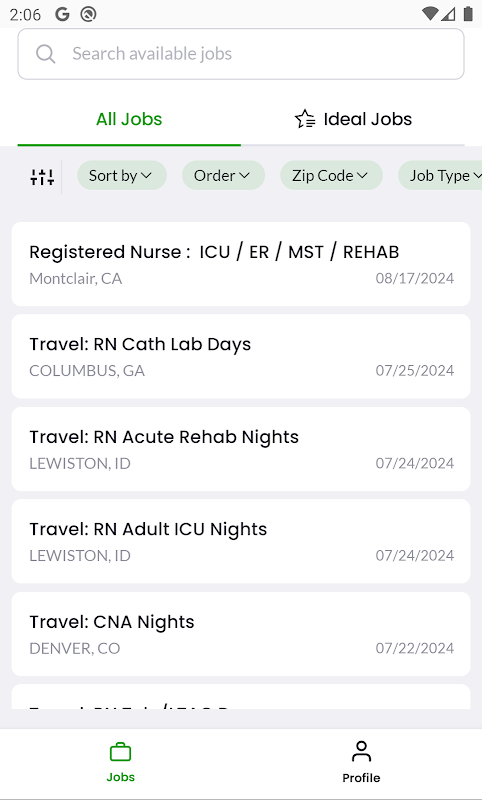This screenshot has width=482, height=800.
Task: Open the Zip Code filter dropdown
Action: point(331,176)
